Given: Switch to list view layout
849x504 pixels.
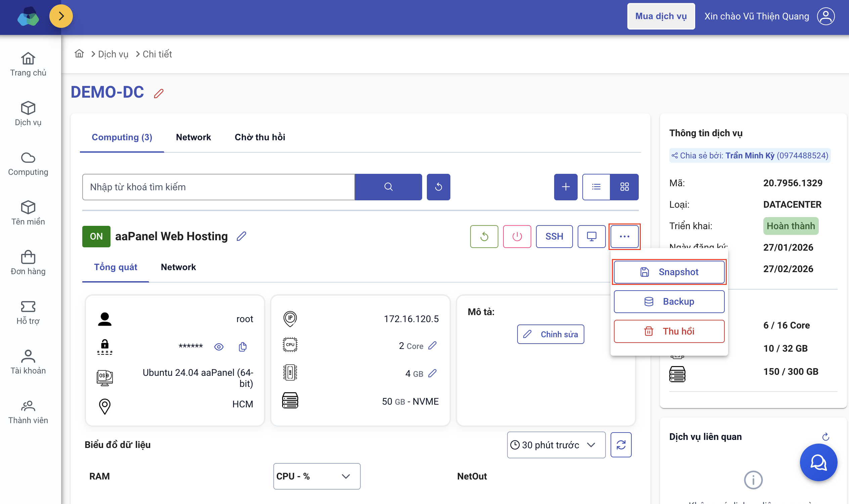Looking at the screenshot, I should [596, 187].
